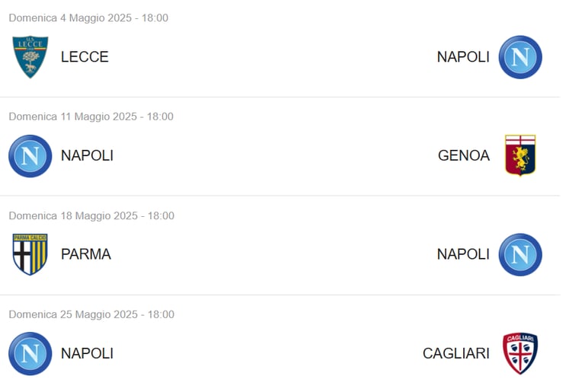Click the Lecce club crest

tap(30, 57)
